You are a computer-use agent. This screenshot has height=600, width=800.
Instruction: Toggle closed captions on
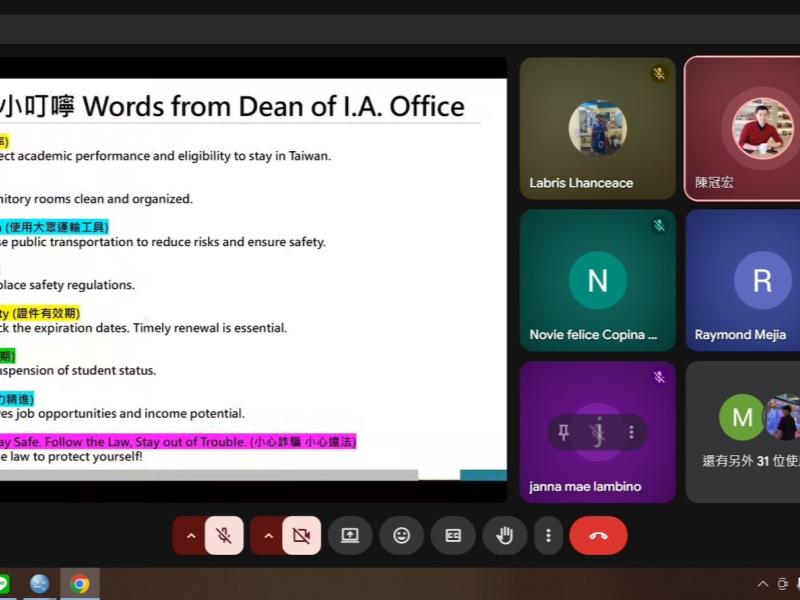coord(453,536)
